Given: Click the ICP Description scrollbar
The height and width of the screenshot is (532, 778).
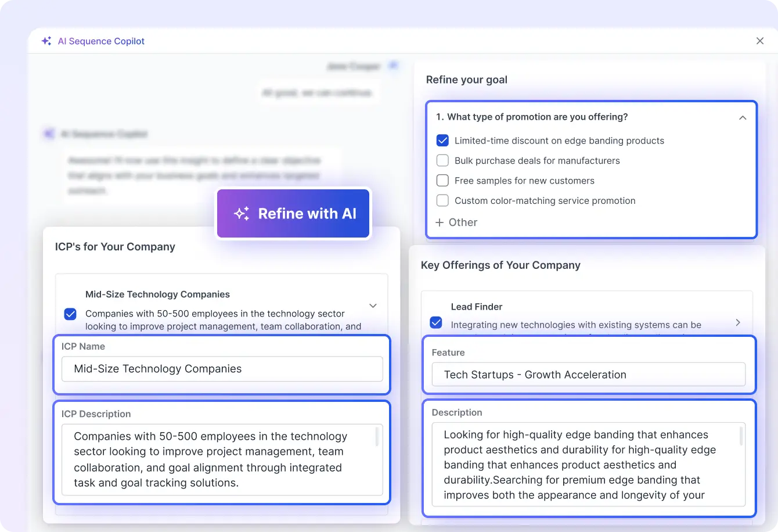Looking at the screenshot, I should tap(377, 437).
